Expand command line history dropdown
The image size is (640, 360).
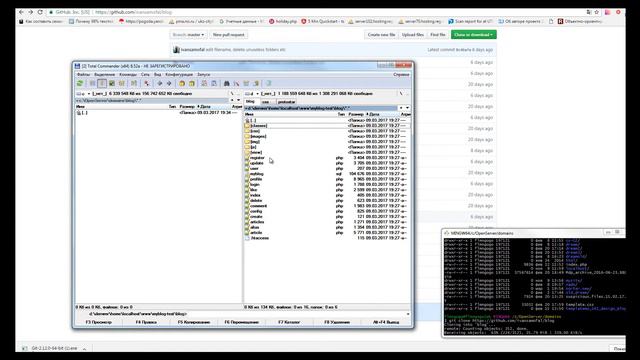coord(408,314)
